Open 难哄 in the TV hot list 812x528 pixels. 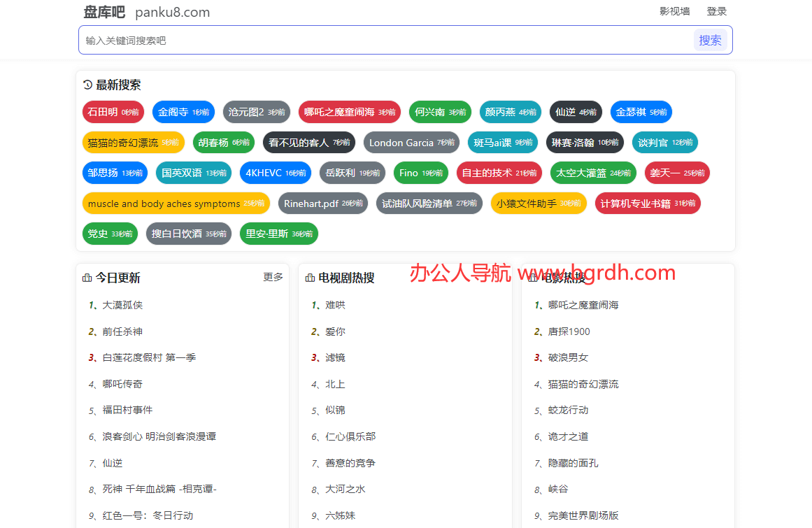pos(335,305)
